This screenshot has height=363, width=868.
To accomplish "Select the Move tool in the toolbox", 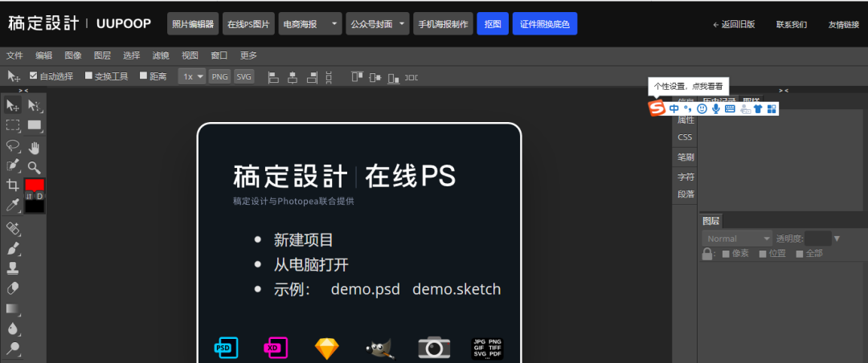I will [x=13, y=105].
